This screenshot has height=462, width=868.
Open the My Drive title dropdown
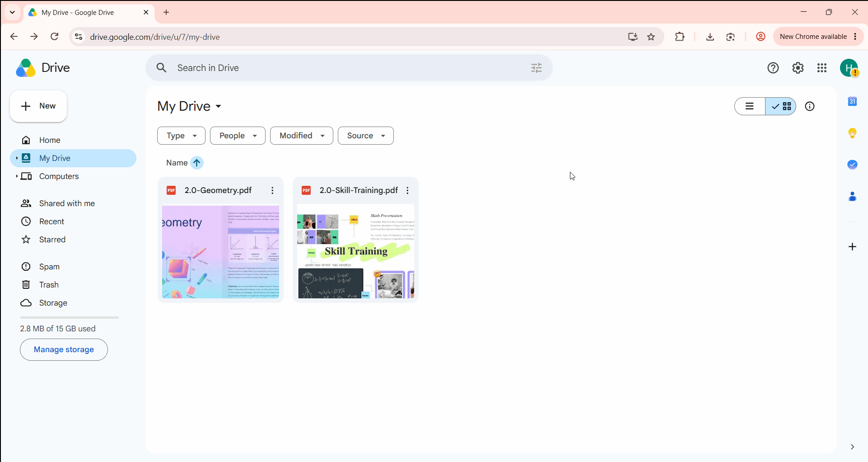pyautogui.click(x=189, y=106)
